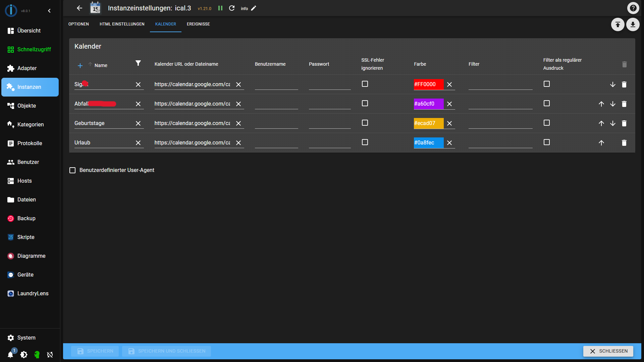Open help via the question mark icon
The image size is (644, 362).
[633, 8]
